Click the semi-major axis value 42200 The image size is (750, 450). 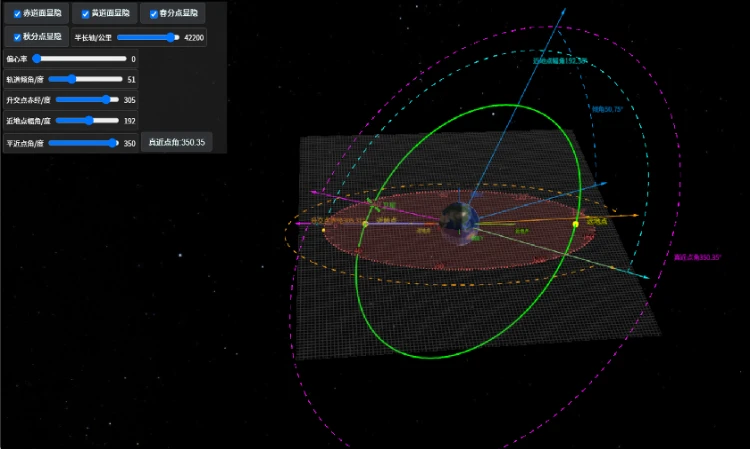[x=194, y=37]
